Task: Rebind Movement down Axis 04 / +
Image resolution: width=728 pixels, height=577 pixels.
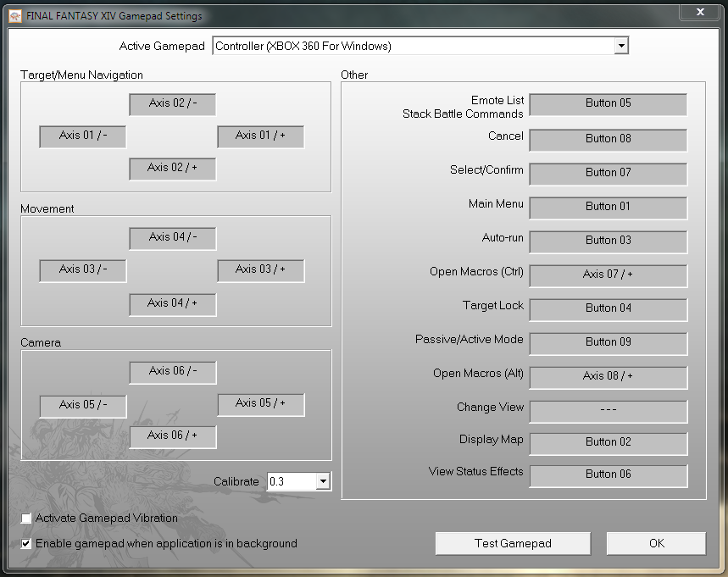Action: click(173, 304)
